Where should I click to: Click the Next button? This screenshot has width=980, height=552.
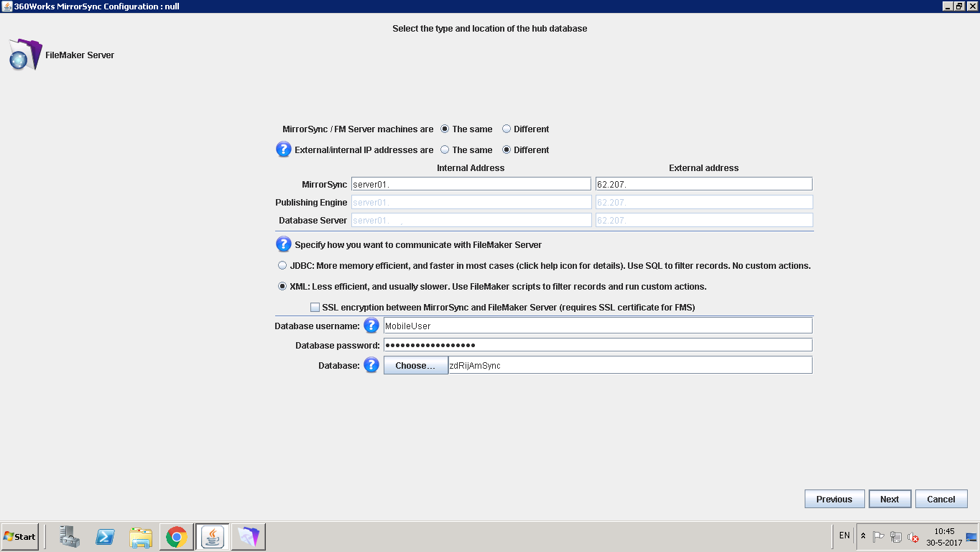click(889, 499)
